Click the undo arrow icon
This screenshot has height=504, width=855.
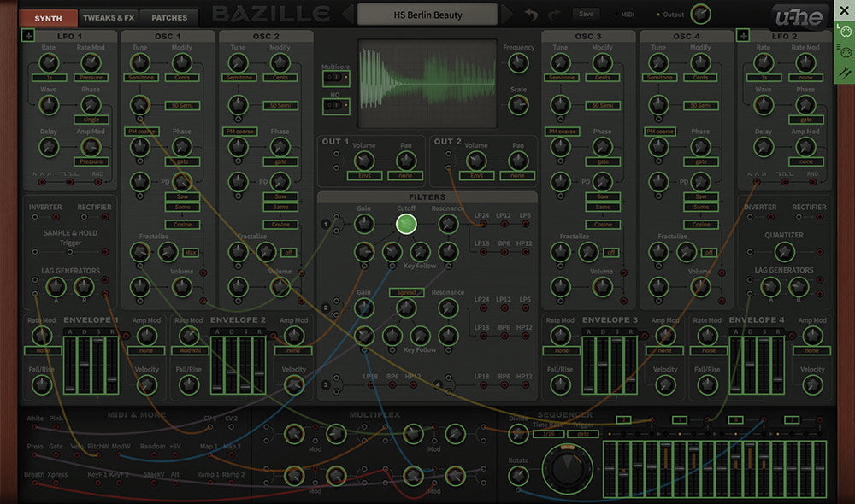point(531,15)
